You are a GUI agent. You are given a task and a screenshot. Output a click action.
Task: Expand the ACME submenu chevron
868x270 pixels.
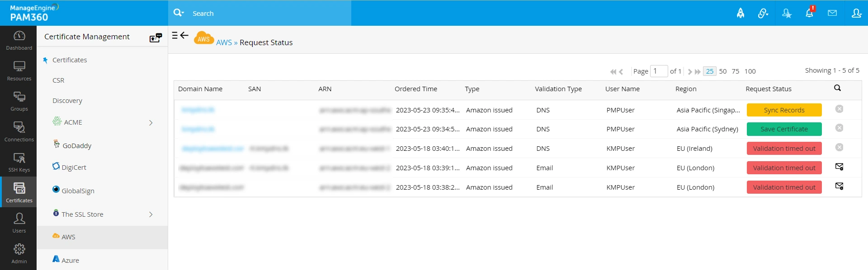coord(151,122)
